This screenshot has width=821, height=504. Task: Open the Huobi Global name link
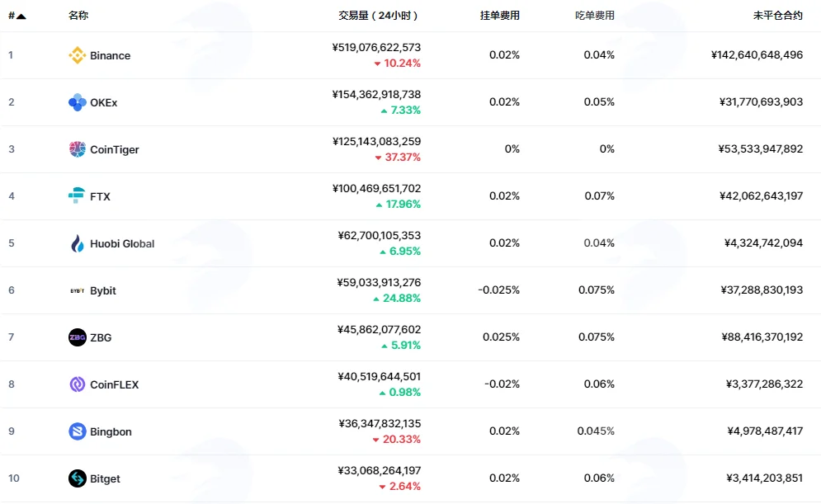(x=122, y=243)
